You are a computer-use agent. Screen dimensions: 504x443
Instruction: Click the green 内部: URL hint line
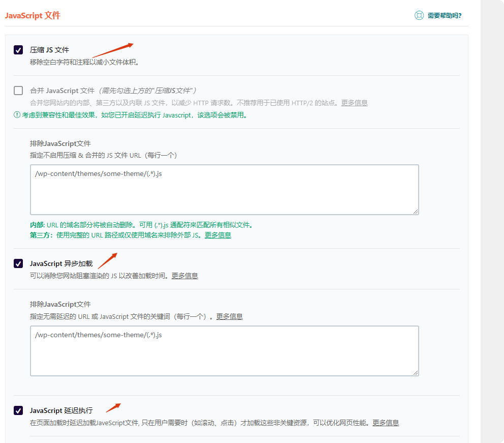[141, 225]
